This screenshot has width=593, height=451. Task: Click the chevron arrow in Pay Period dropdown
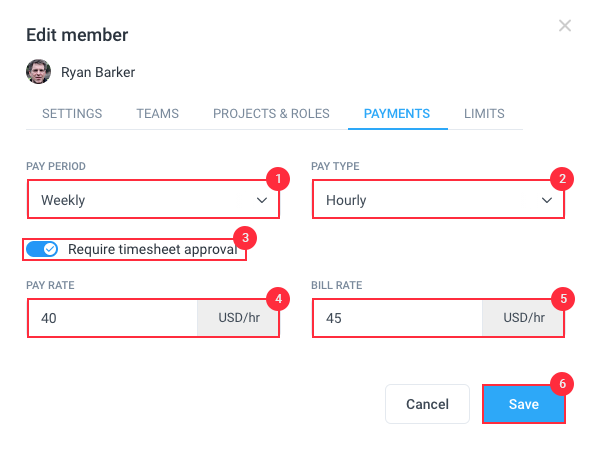pos(262,200)
